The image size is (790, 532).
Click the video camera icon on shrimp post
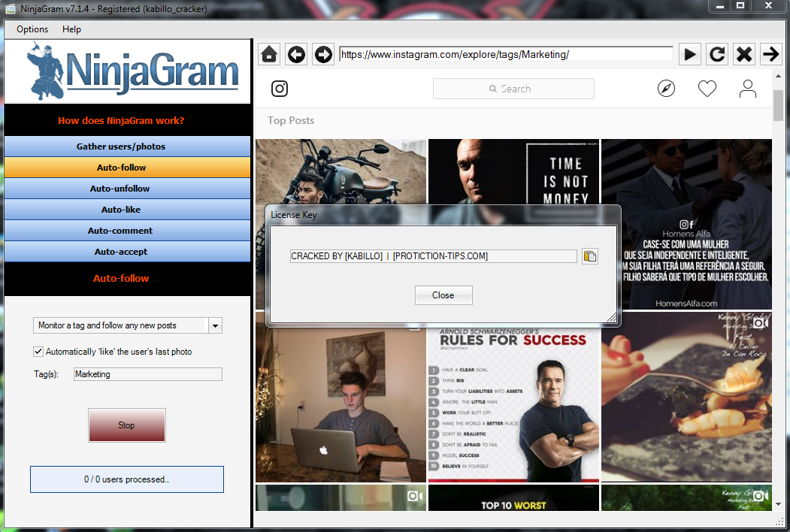click(760, 322)
